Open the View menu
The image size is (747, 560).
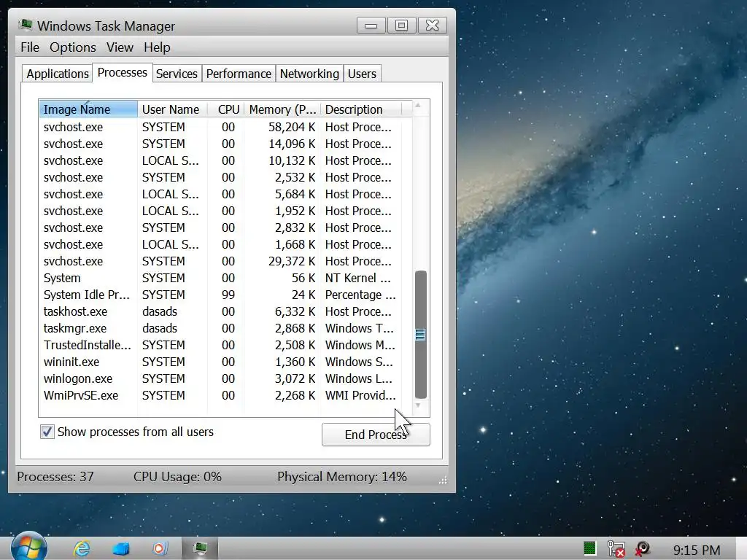pos(120,47)
